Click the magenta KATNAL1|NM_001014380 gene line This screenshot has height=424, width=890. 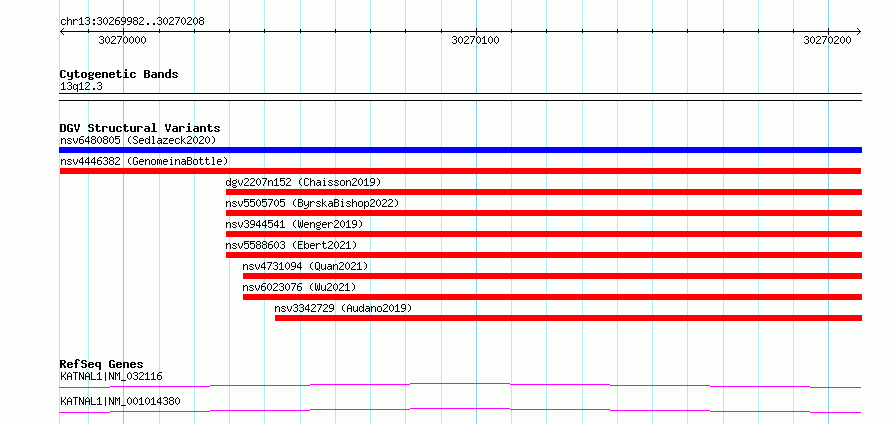pyautogui.click(x=460, y=410)
